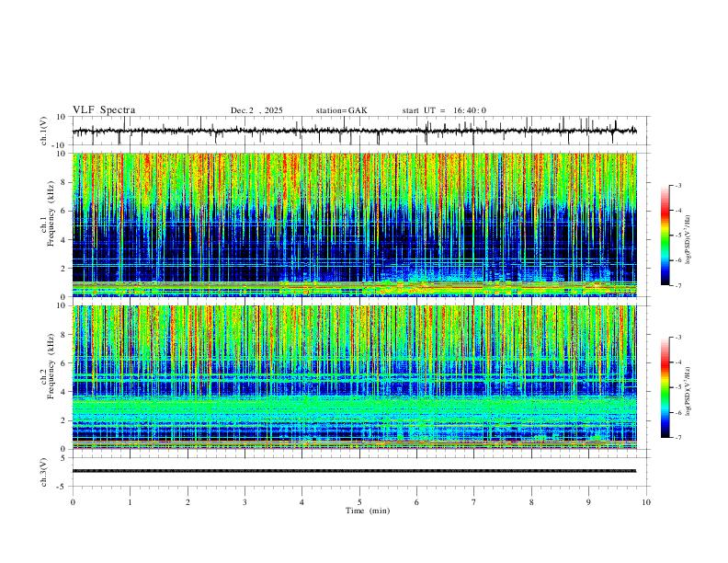Click the time axis tick label '7'
The image size is (728, 563).
pyautogui.click(x=474, y=502)
